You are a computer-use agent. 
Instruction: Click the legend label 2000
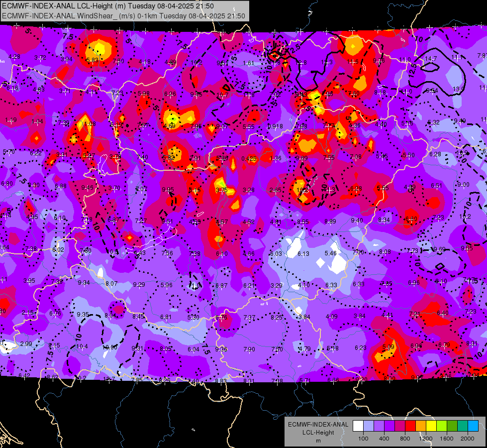click(x=468, y=439)
